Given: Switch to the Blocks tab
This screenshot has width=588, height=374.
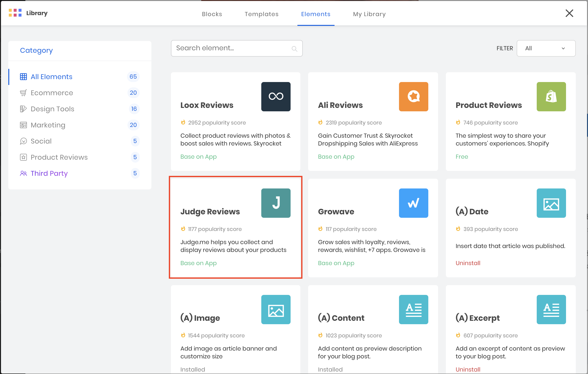Looking at the screenshot, I should [x=212, y=14].
